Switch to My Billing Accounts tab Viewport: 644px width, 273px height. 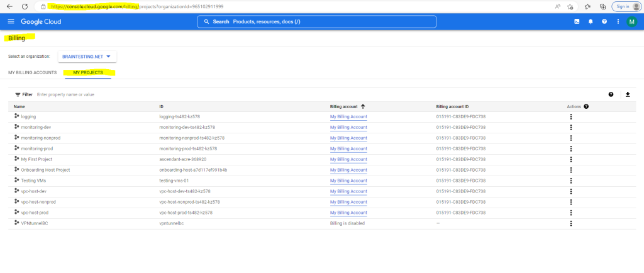[x=33, y=73]
